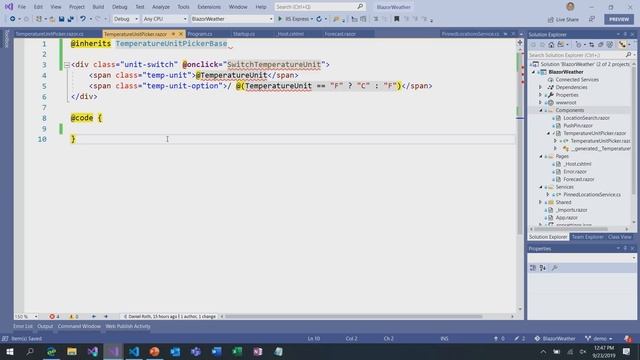The image size is (640, 360).
Task: Switch to the Team Explorer tab
Action: pos(587,237)
